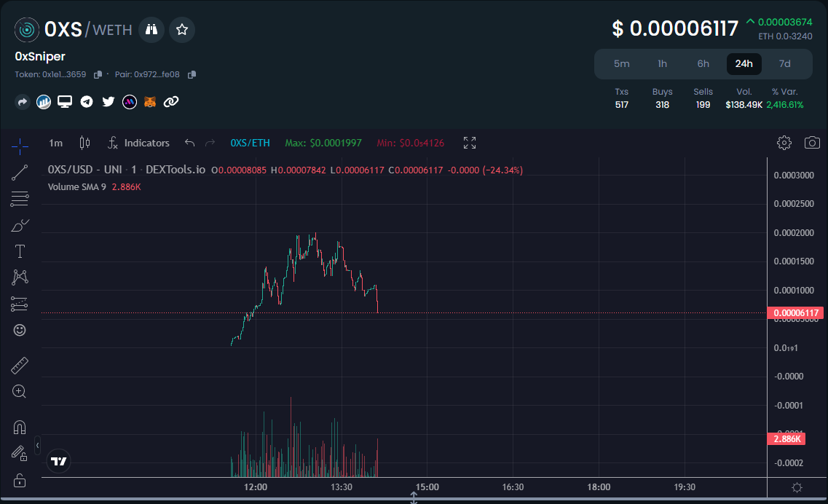Open the project's Telegram channel
Screen dimensions: 828x504
click(x=86, y=102)
